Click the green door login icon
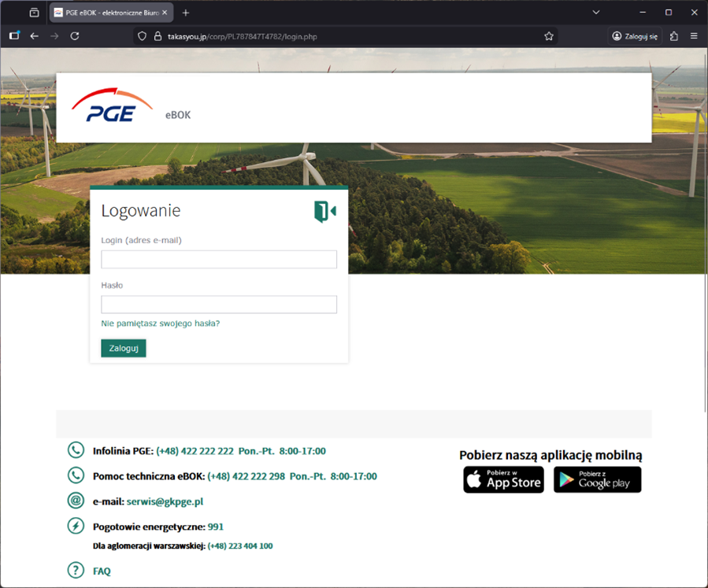This screenshot has width=708, height=588. click(x=324, y=211)
